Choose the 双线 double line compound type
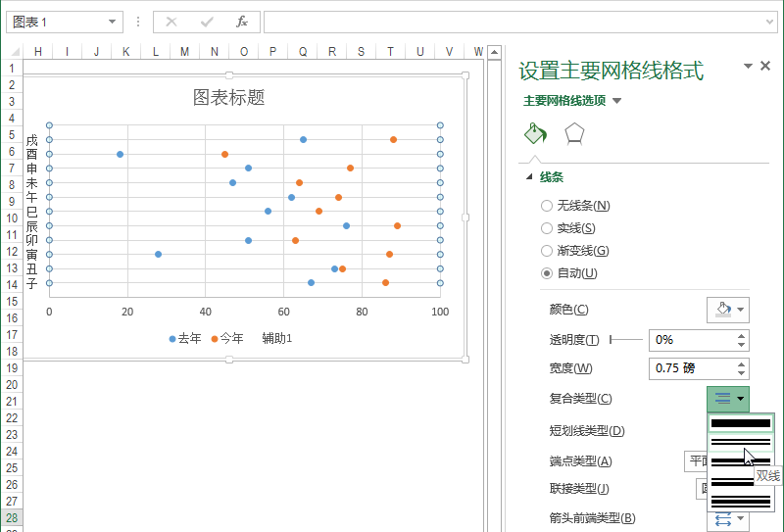 [x=741, y=442]
